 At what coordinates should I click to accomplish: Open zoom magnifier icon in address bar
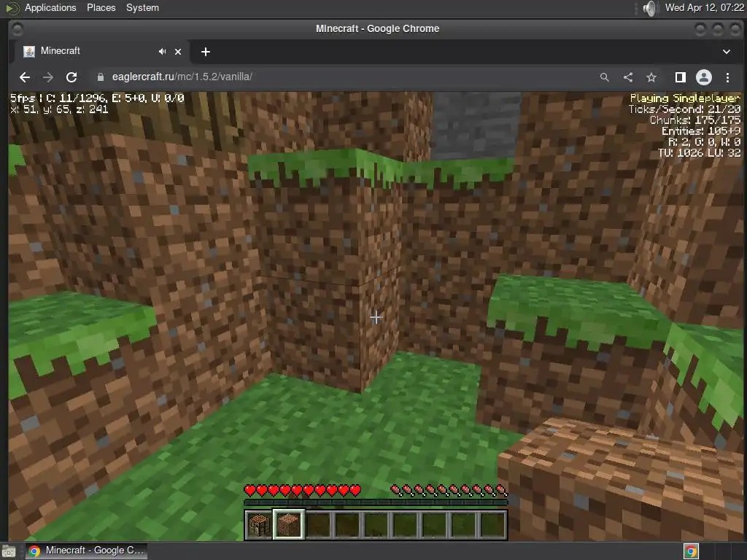[x=604, y=77]
